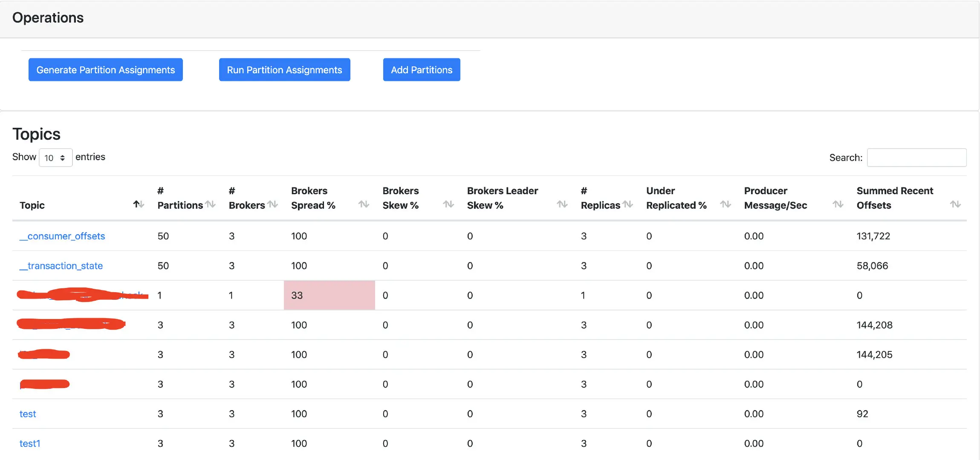The image size is (980, 460).
Task: Sort by Under Replicated % icon
Action: pyautogui.click(x=726, y=204)
